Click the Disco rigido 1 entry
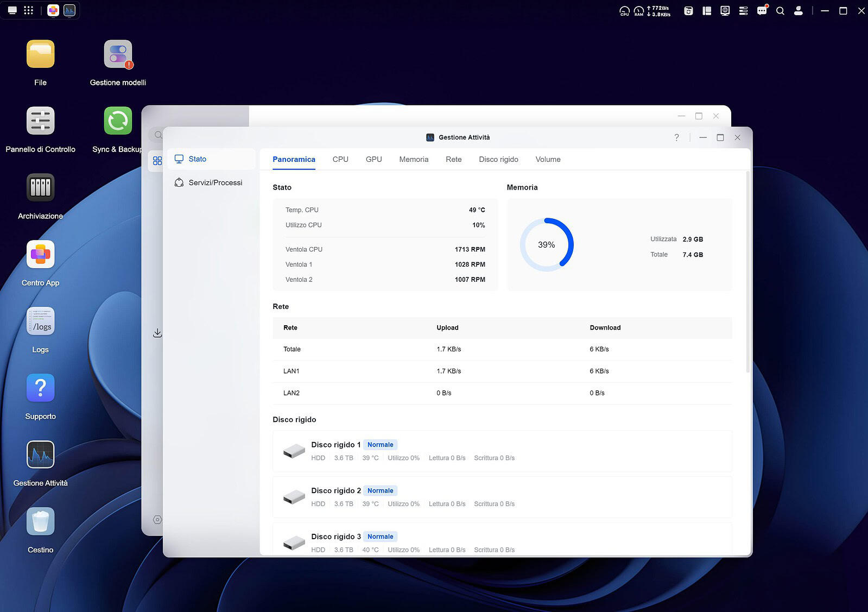Screen dimensions: 868x612 (x=502, y=451)
